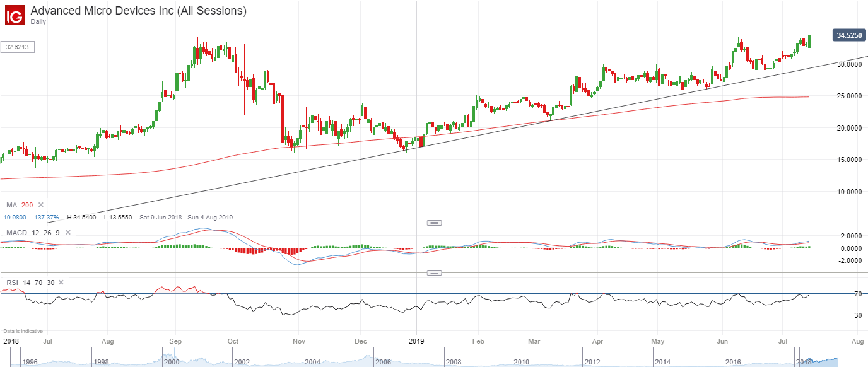This screenshot has height=367, width=868.
Task: Open the MA 200 indicator settings
Action: 20,205
